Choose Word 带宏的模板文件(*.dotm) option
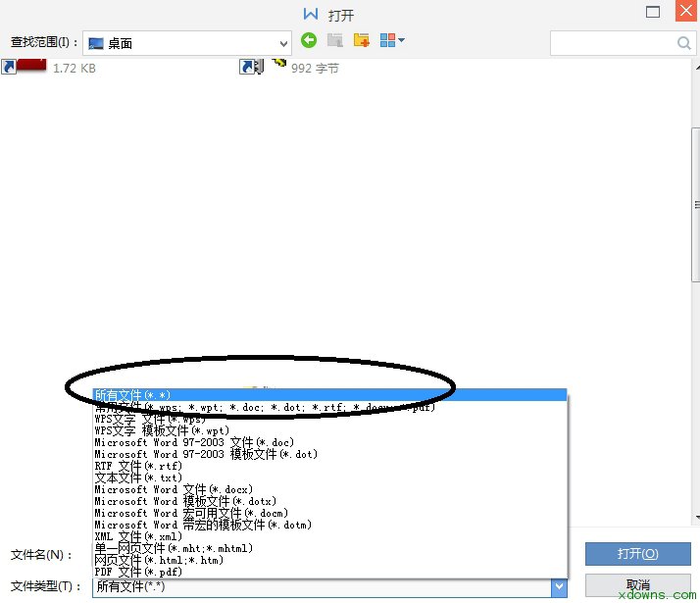The height and width of the screenshot is (603, 700). 330,525
